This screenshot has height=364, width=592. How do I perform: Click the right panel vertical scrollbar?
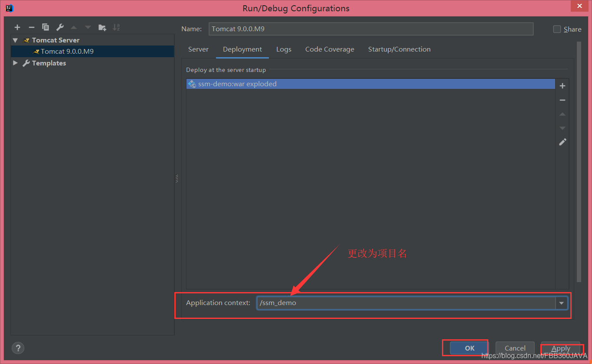point(579,162)
